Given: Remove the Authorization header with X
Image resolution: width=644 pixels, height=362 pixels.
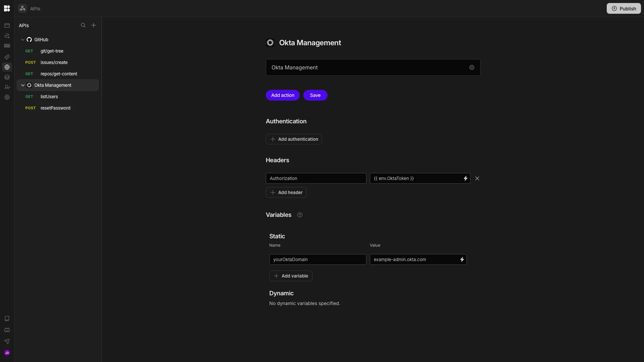Looking at the screenshot, I should tap(477, 178).
